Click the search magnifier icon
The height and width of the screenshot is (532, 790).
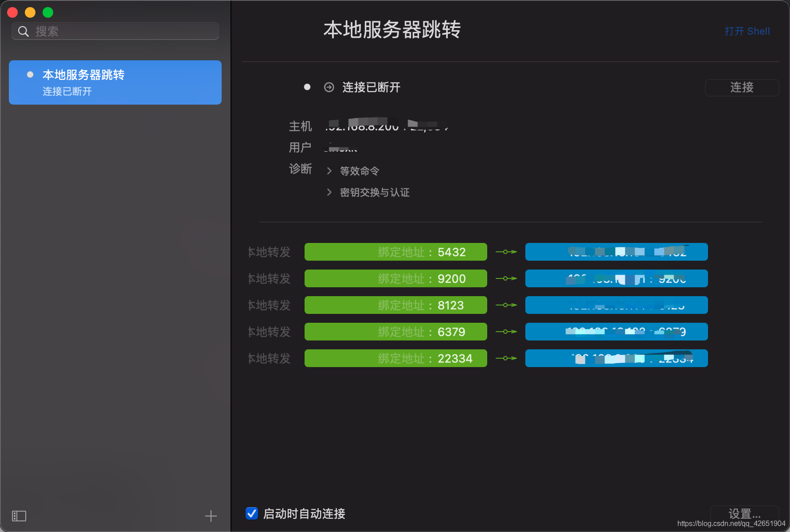[x=23, y=31]
